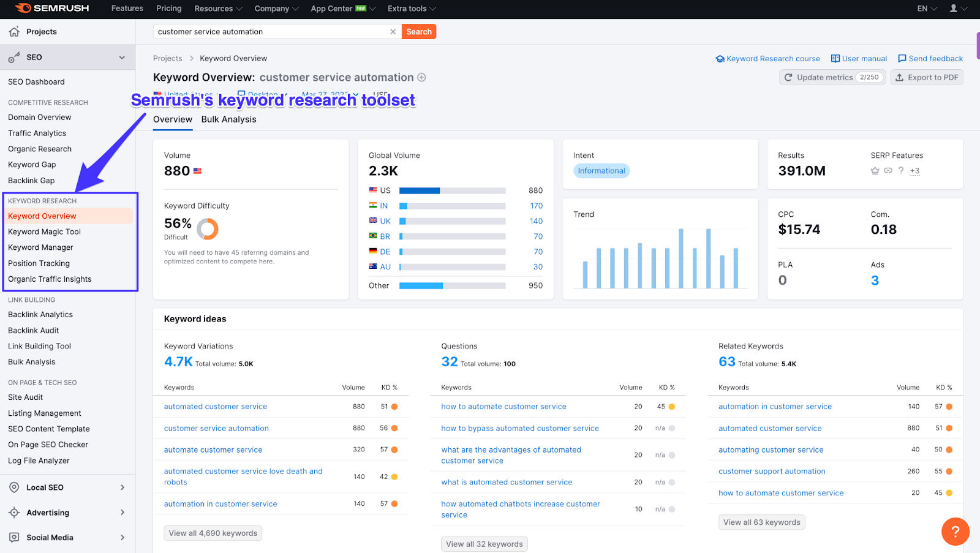Click the Semrush logo
The height and width of the screenshot is (553, 980).
[52, 9]
